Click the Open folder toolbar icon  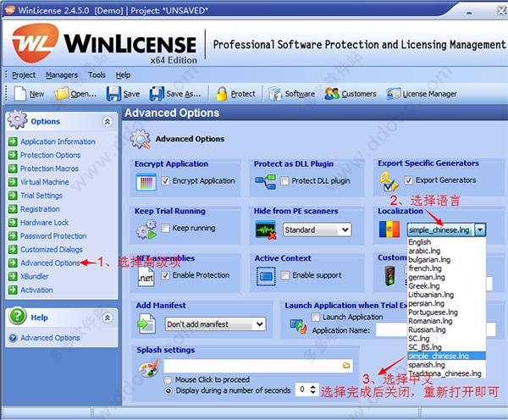click(62, 94)
